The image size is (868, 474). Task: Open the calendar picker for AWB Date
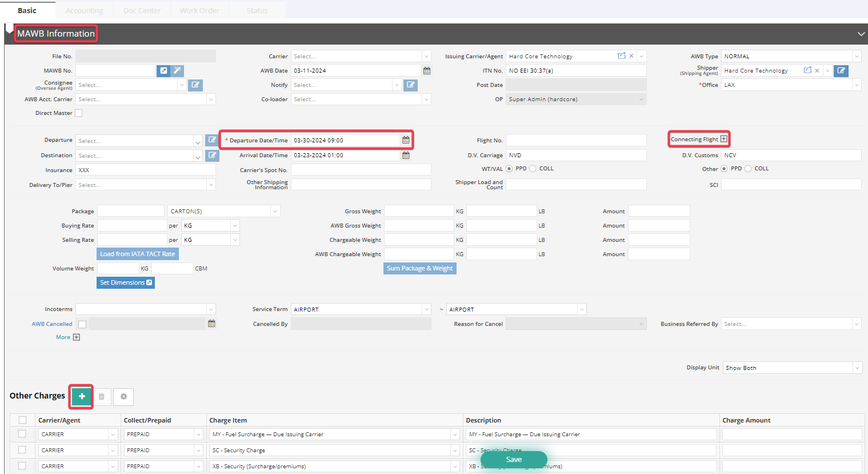click(426, 71)
